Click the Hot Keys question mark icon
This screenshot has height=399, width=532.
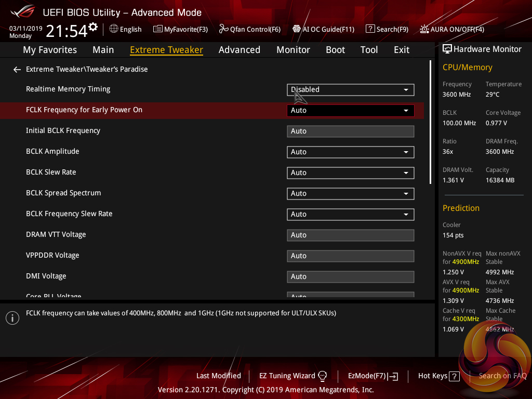coord(454,376)
